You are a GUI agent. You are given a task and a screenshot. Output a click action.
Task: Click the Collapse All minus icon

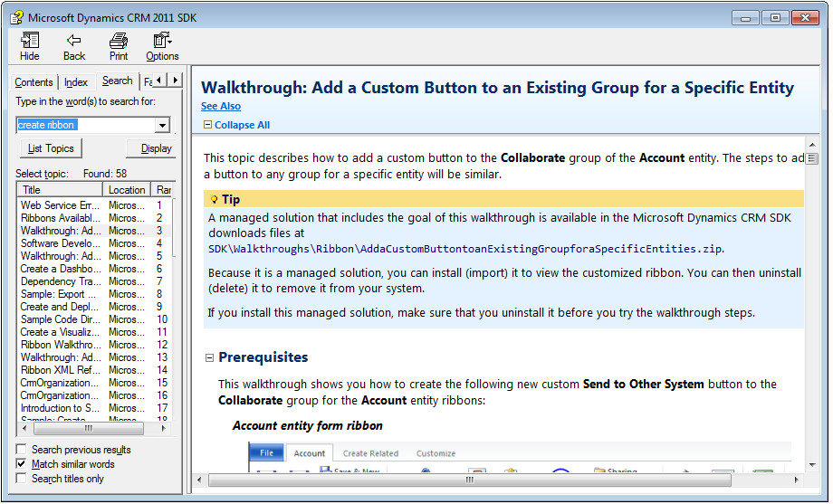tap(207, 125)
